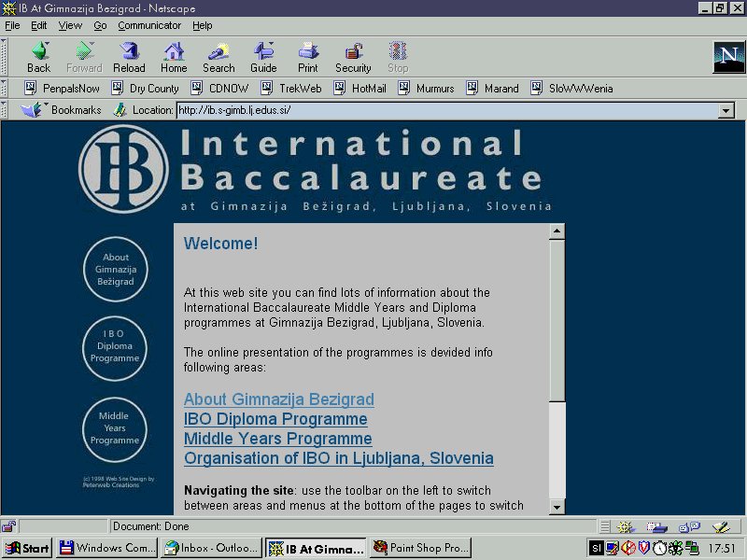This screenshot has height=560, width=747.
Task: Click the SI language indicator in tray
Action: pos(596,548)
